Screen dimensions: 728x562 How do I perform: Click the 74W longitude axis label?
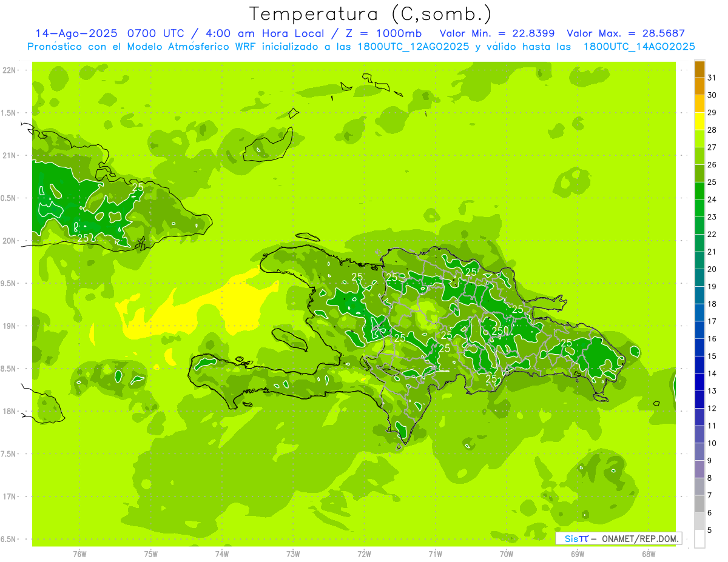tap(221, 554)
